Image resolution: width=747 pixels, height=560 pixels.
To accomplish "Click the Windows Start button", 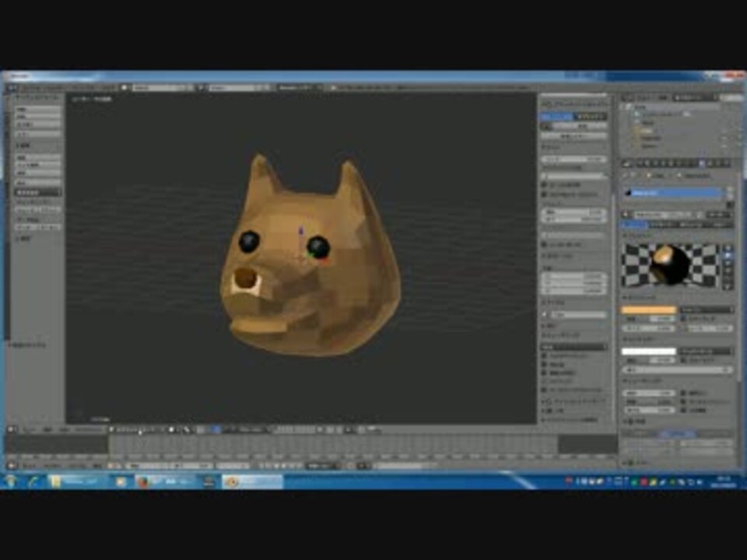I will coord(10,482).
